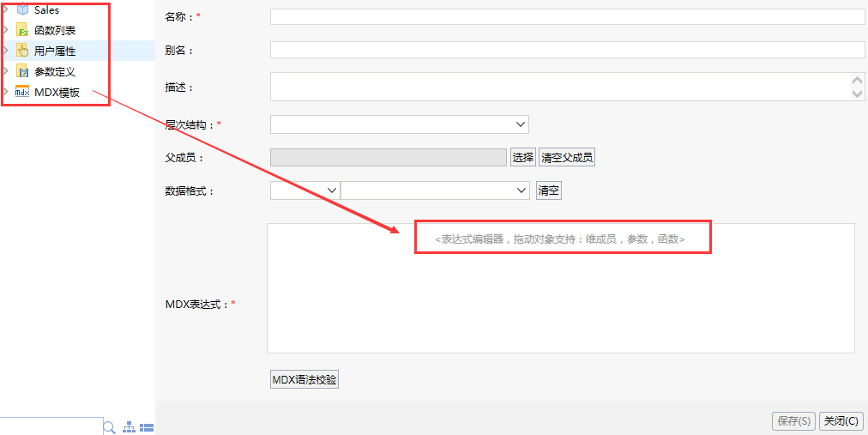This screenshot has height=435, width=868.
Task: Focus the 名称 input field
Action: (x=568, y=16)
